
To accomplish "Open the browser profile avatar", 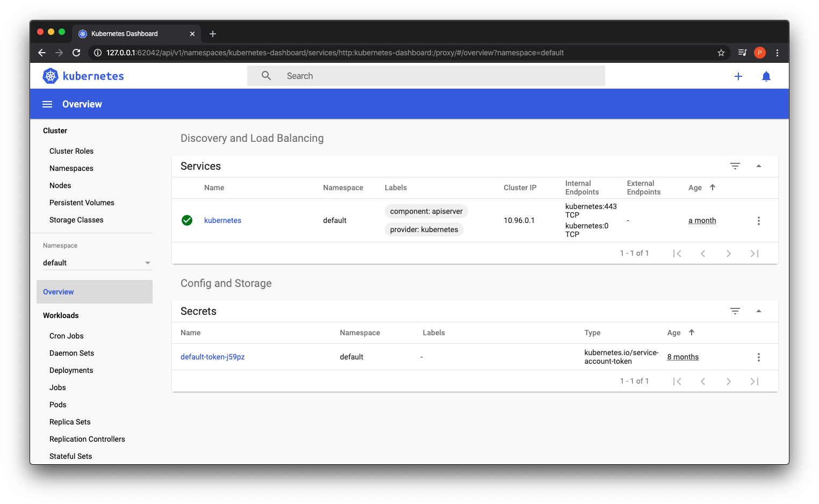I will click(x=760, y=53).
